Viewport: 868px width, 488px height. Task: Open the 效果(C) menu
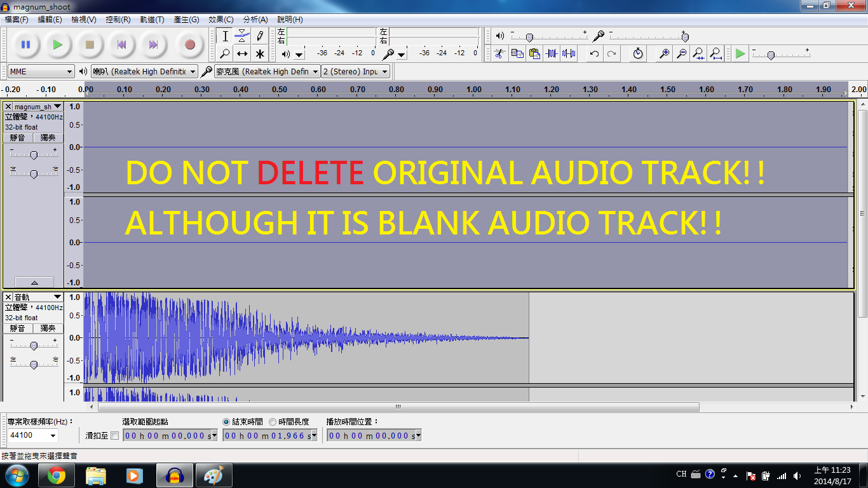click(x=220, y=20)
